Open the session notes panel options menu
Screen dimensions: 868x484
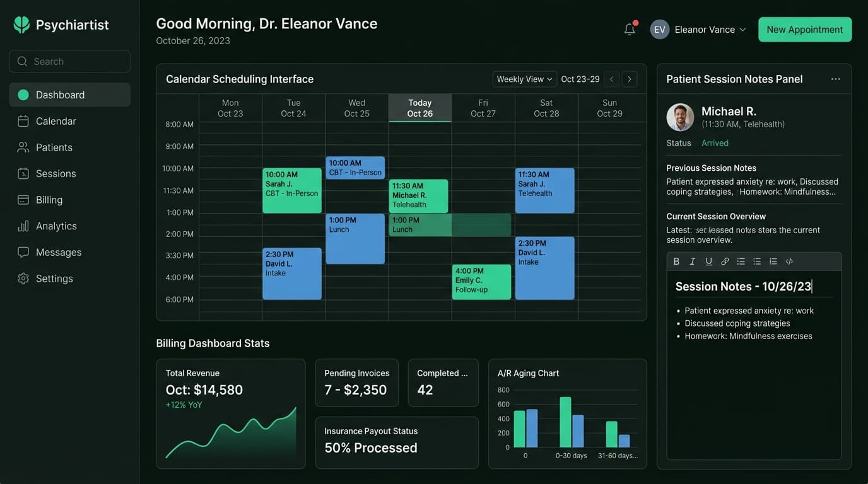pos(835,79)
